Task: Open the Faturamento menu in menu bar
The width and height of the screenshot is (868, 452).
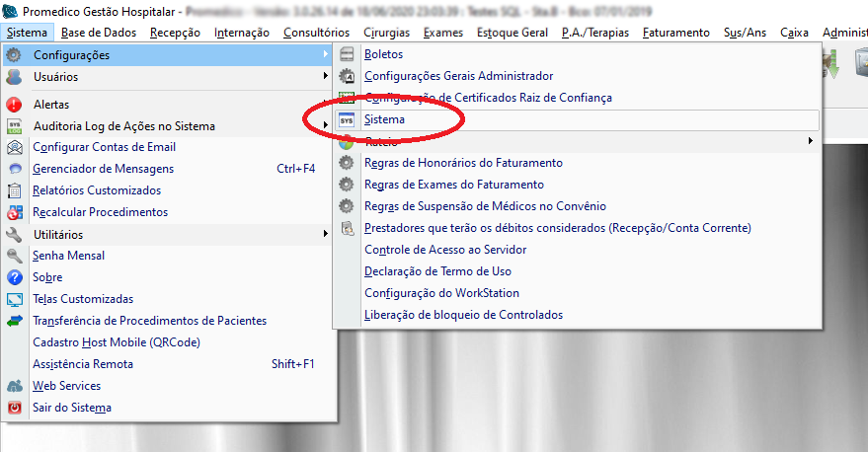Action: [x=675, y=33]
